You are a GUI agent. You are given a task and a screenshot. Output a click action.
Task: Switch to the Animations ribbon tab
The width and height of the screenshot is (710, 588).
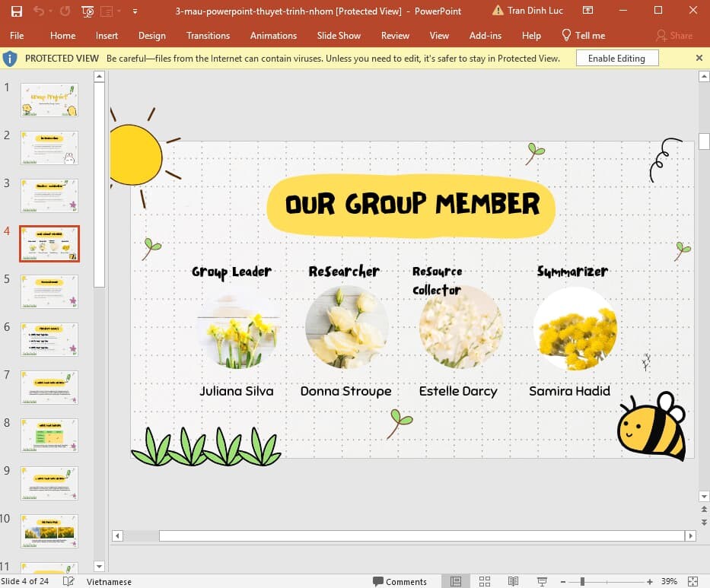[273, 35]
